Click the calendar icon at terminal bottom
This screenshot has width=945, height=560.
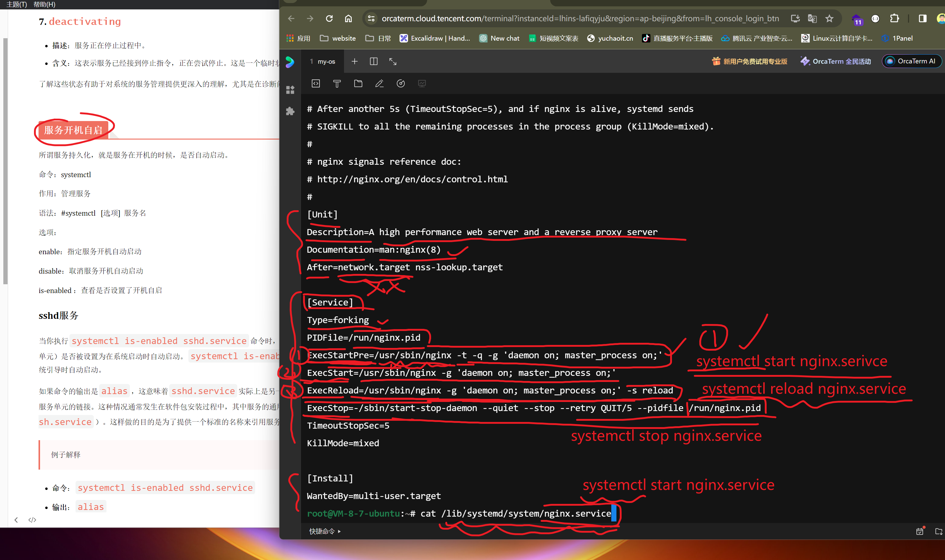[x=920, y=531]
